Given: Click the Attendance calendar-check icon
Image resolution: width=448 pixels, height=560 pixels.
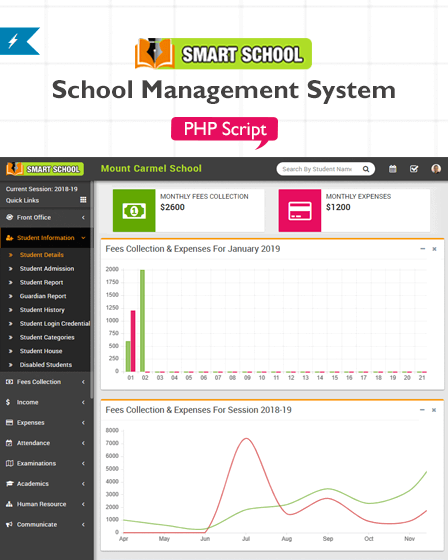Looking at the screenshot, I should pyautogui.click(x=9, y=443).
